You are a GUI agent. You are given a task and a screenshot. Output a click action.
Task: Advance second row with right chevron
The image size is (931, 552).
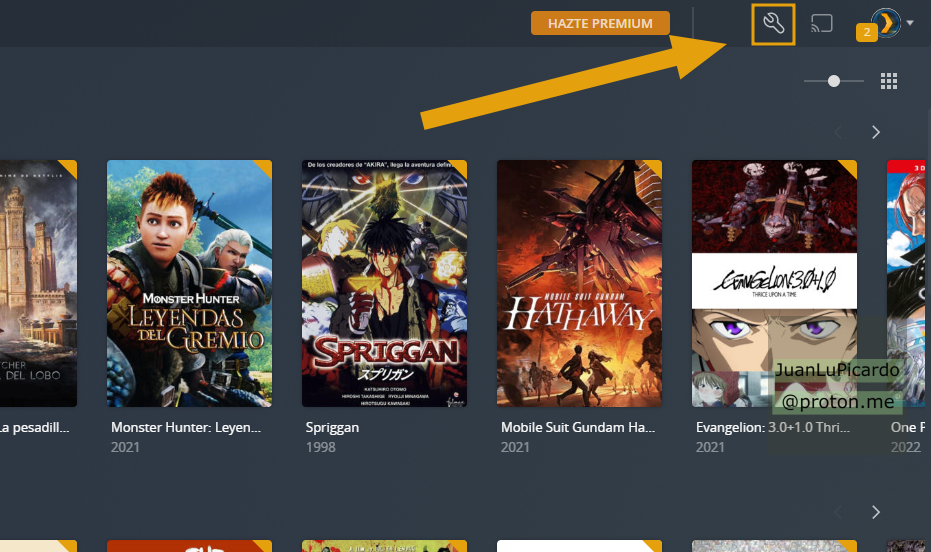tap(875, 512)
